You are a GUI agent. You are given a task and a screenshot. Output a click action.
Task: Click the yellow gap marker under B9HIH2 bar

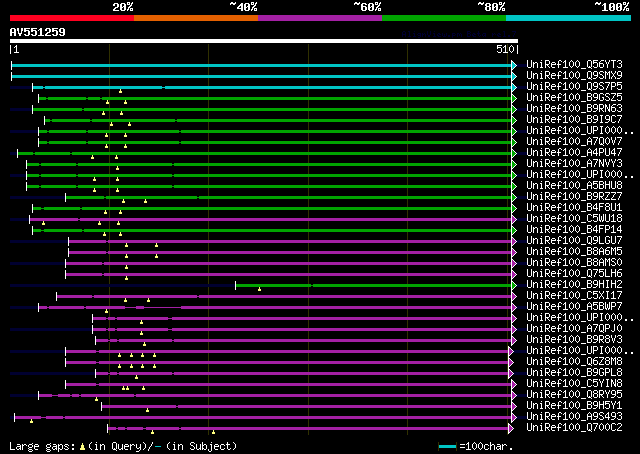[260, 289]
